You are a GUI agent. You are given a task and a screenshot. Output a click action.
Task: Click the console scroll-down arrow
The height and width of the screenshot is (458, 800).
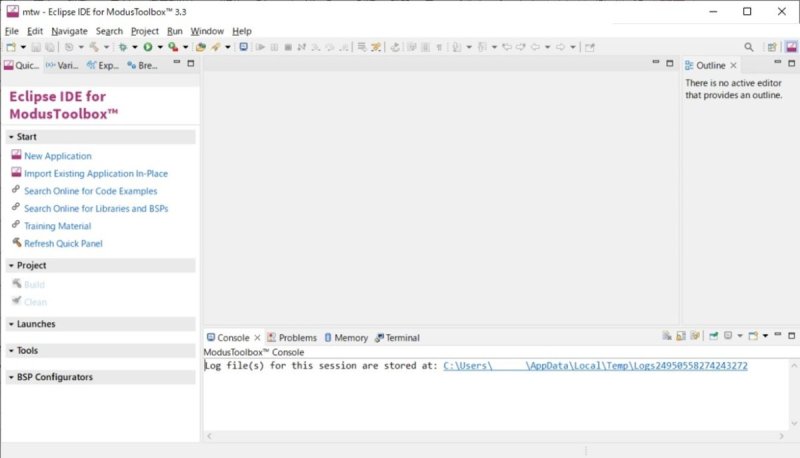794,423
